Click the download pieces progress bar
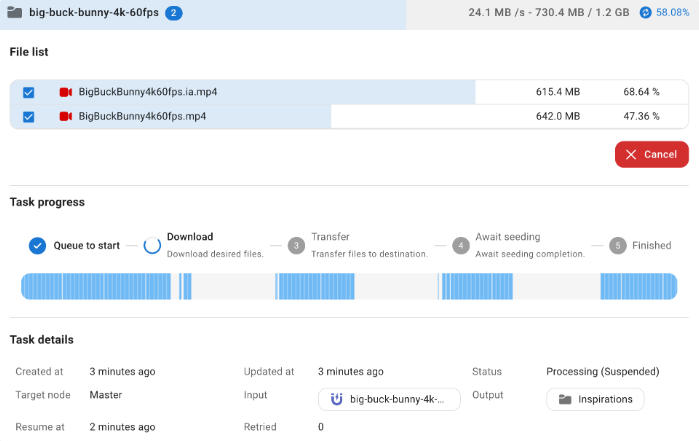699x441 pixels. click(349, 286)
